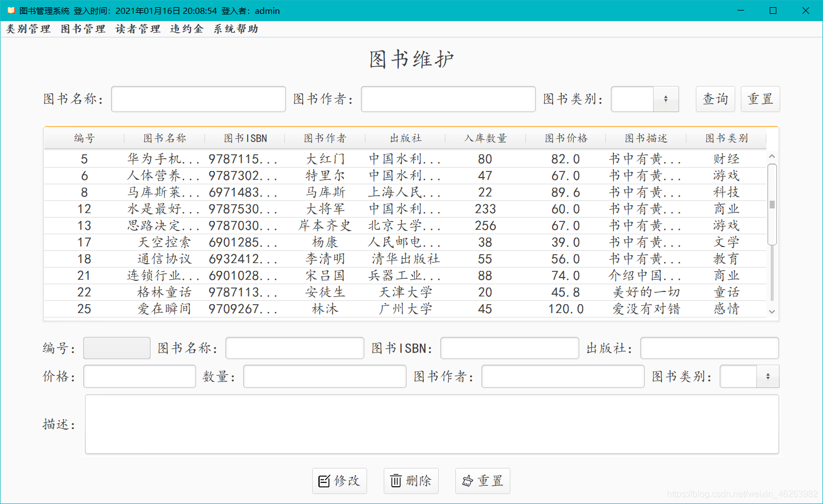Select the row with 连锁行业...
The image size is (823, 504).
coord(405,276)
